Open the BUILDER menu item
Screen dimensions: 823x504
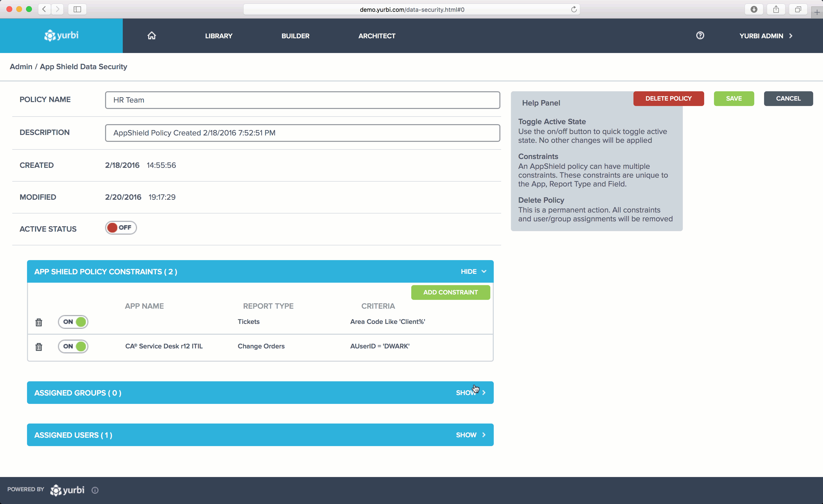[295, 36]
